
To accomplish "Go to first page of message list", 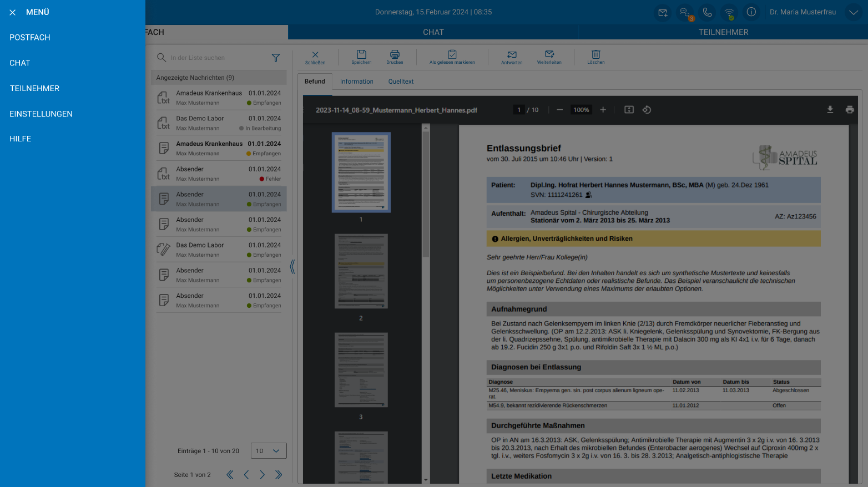I will point(230,475).
